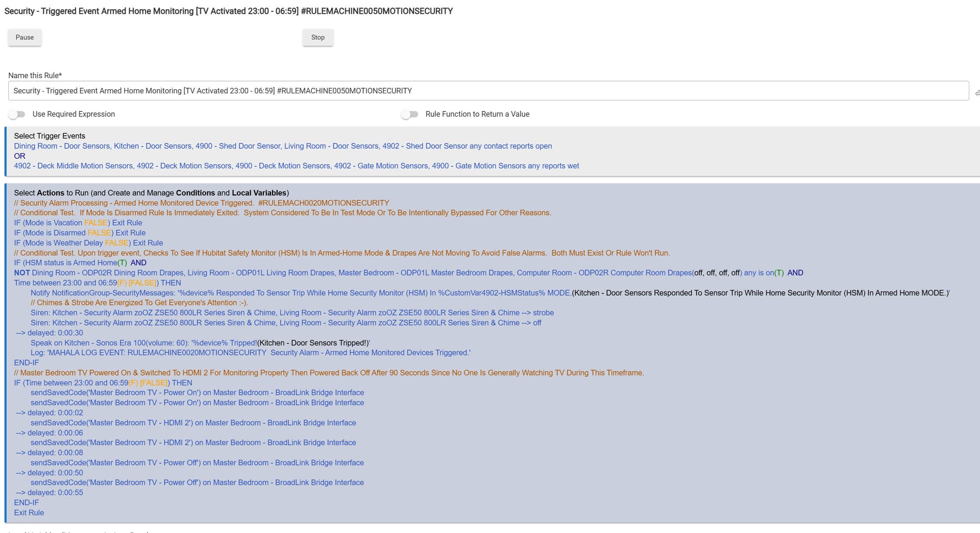
Task: Click the Siren strobe action line
Action: 291,313
